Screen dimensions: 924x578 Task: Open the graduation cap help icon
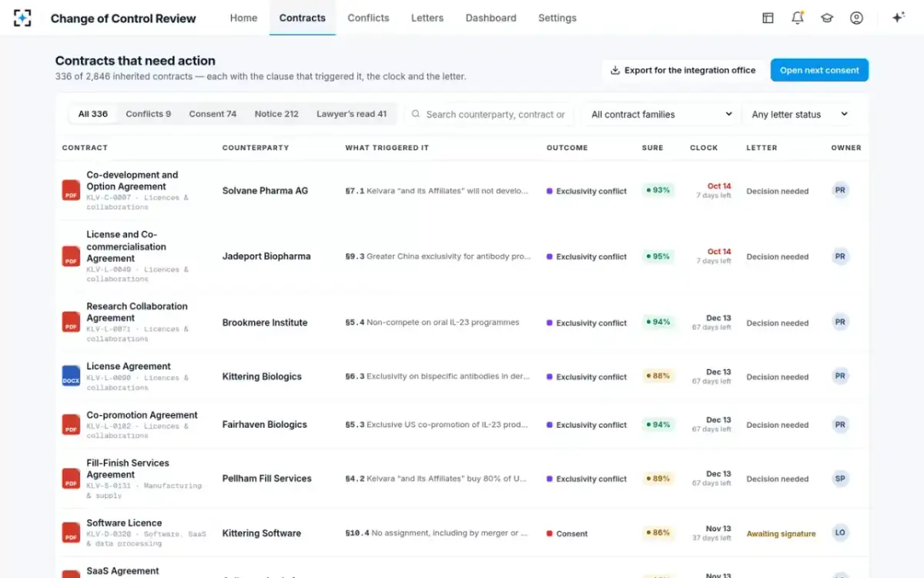[x=827, y=18]
